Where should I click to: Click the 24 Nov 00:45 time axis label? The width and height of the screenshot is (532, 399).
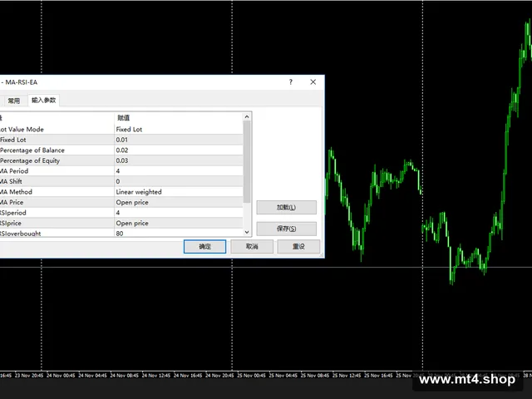tap(61, 376)
